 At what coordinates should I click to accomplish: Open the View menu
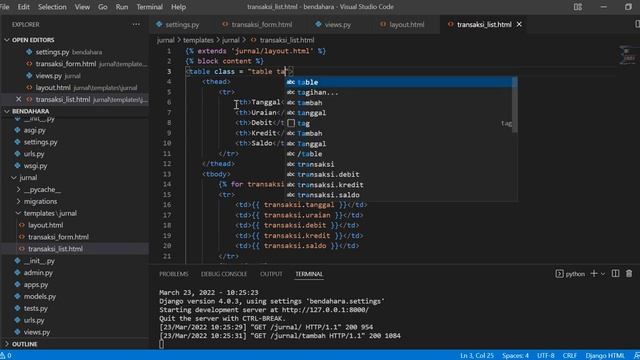(x=82, y=7)
